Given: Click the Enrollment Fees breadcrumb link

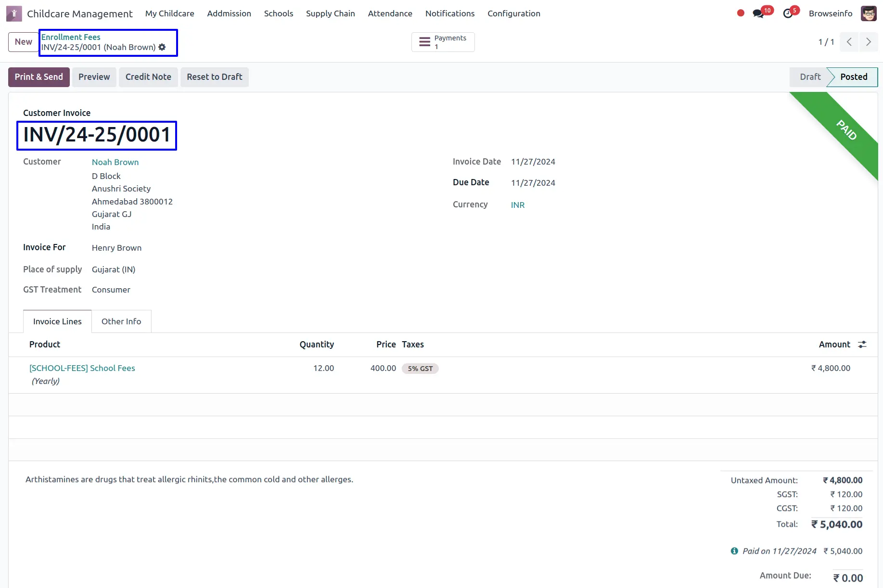Looking at the screenshot, I should pos(71,37).
